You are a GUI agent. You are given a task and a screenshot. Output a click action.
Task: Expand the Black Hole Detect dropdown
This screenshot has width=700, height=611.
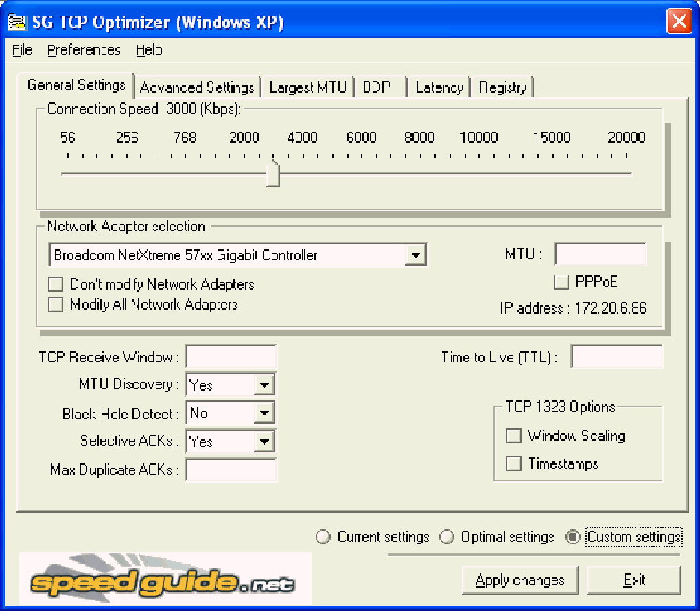pos(264,413)
